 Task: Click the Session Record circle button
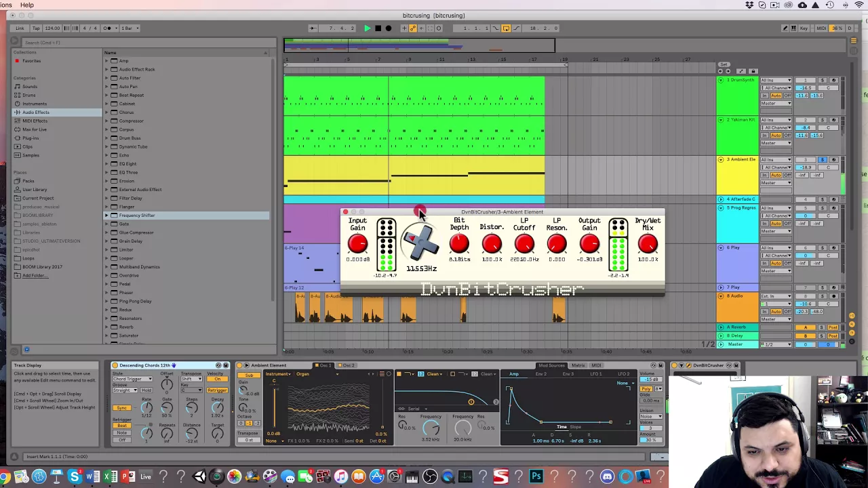pos(439,28)
